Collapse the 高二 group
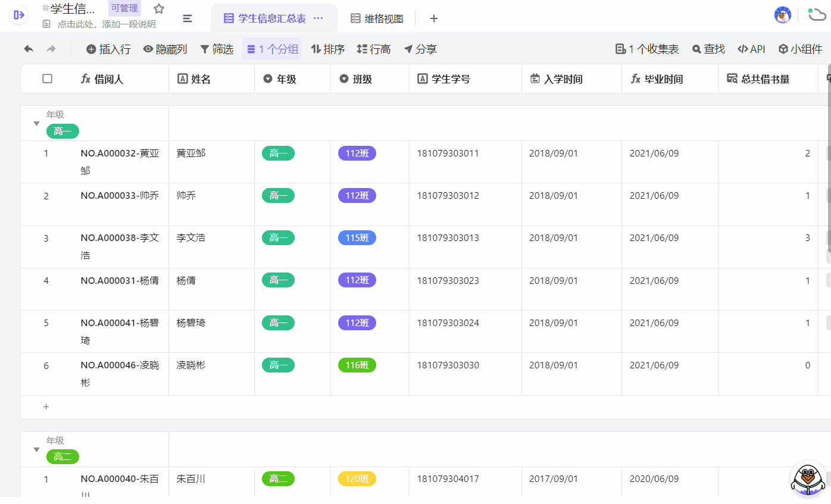The image size is (831, 504). [36, 450]
